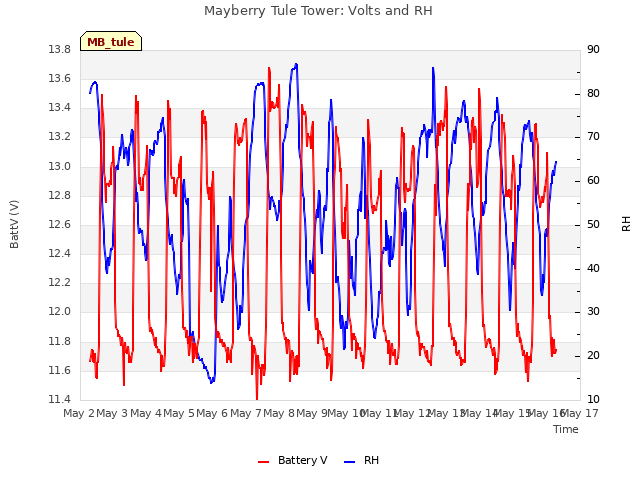
Task: Click the May 8 date label
Action: coord(279,413)
